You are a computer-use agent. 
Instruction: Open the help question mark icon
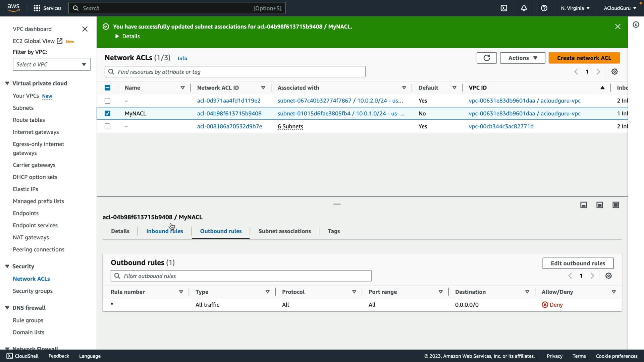click(544, 8)
